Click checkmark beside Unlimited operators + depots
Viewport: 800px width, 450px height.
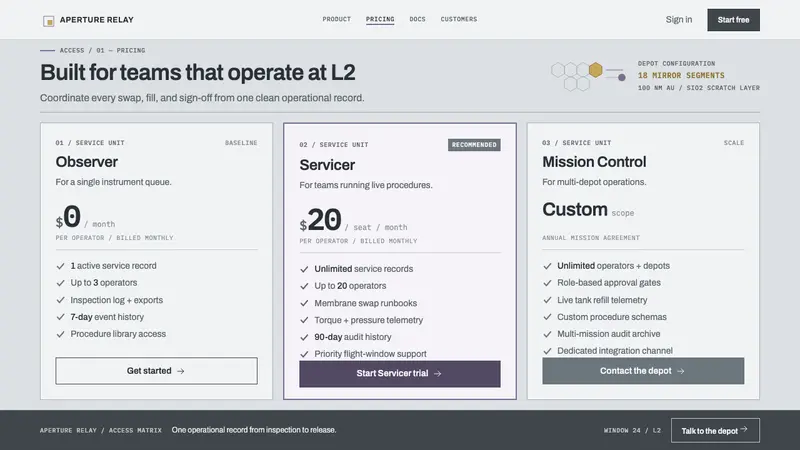[547, 266]
